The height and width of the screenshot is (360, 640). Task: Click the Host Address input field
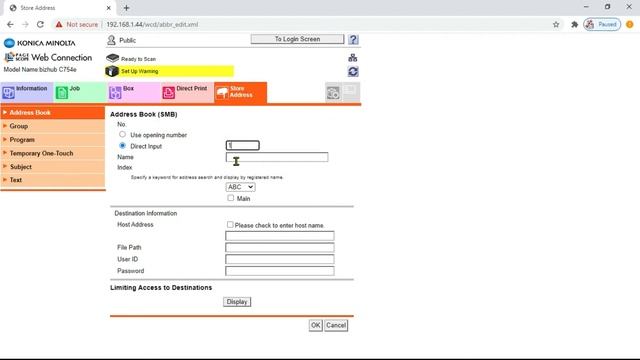(x=280, y=236)
